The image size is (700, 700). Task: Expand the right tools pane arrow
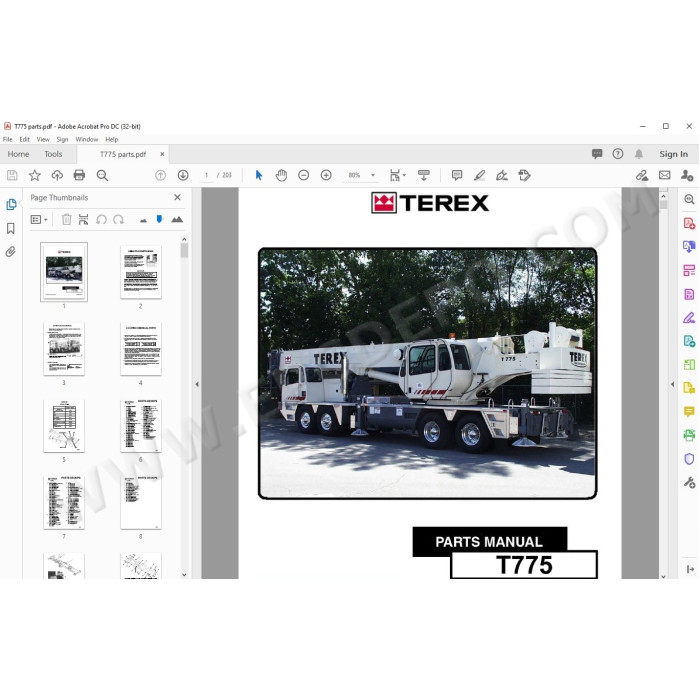coord(672,384)
